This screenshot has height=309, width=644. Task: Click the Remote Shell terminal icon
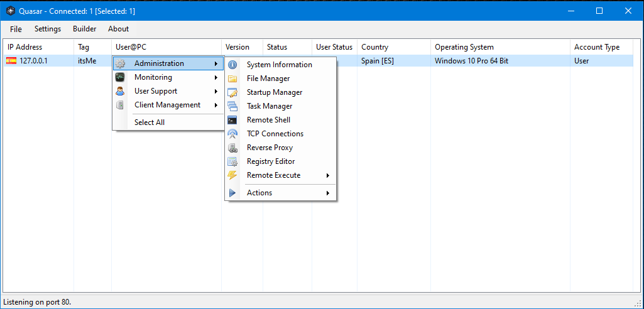[x=232, y=120]
